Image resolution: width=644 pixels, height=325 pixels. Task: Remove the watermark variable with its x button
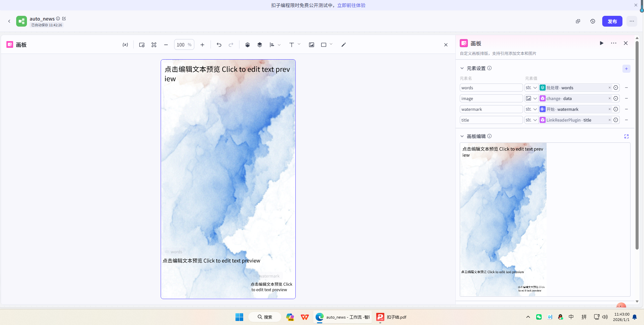609,109
